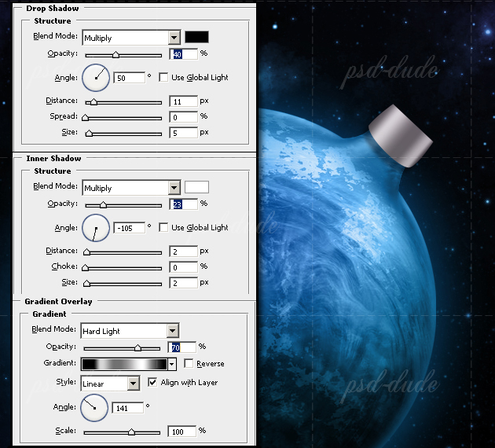This screenshot has height=448, width=495.
Task: Uncheck Align with Layer checkbox
Action: pyautogui.click(x=152, y=383)
